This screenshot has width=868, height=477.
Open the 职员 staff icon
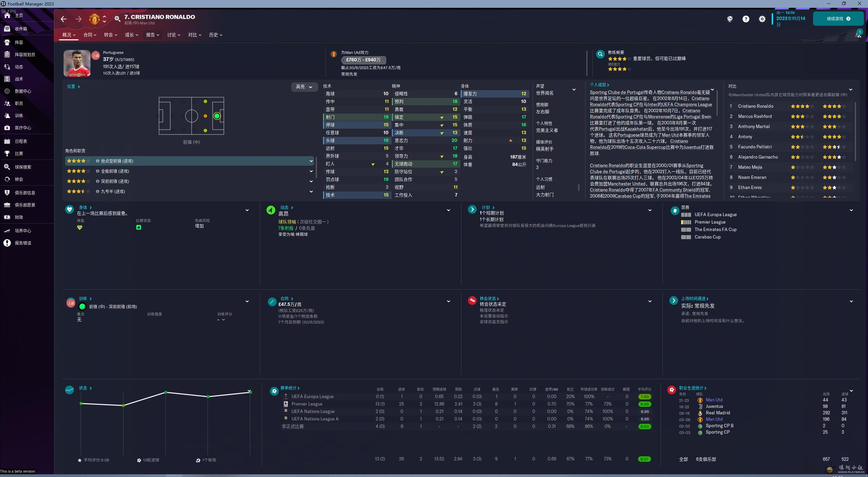7,103
